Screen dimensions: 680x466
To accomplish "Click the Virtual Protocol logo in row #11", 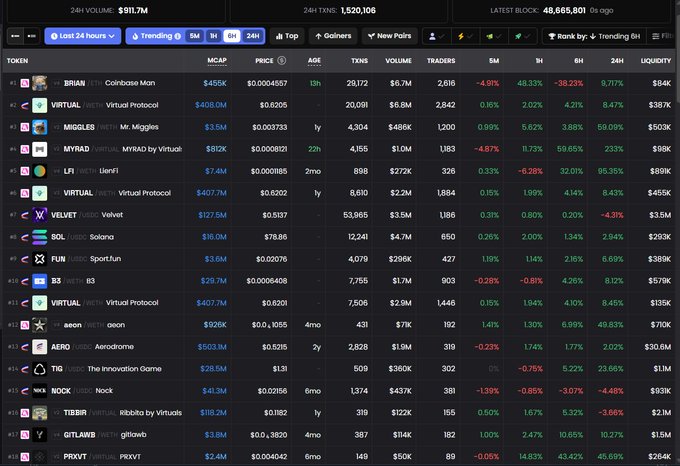I will click(39, 303).
